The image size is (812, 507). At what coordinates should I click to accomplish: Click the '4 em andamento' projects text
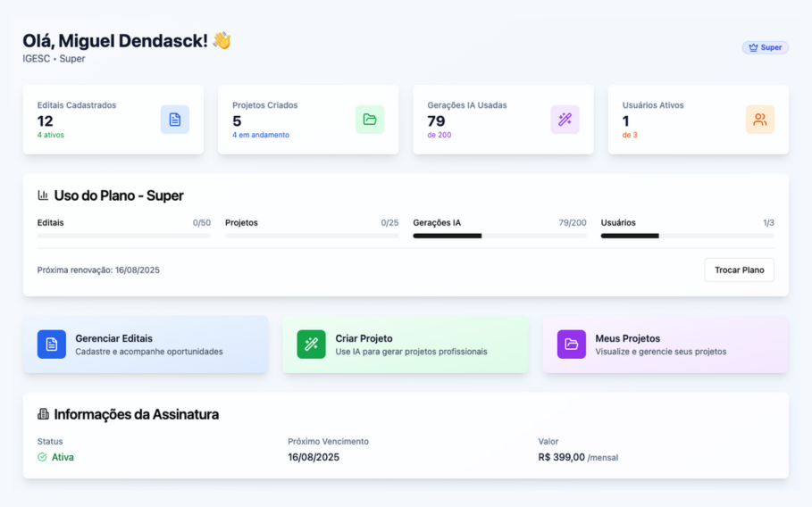coord(261,136)
